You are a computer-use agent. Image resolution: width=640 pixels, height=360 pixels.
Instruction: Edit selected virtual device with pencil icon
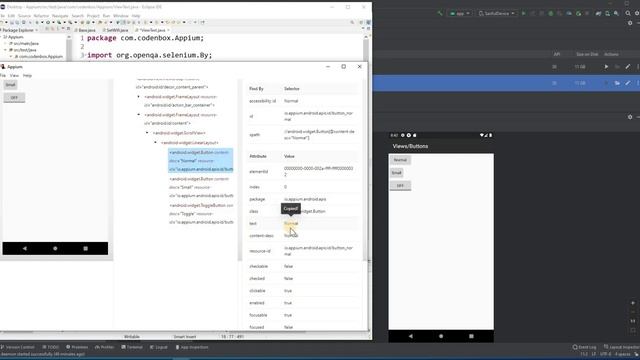pyautogui.click(x=628, y=83)
